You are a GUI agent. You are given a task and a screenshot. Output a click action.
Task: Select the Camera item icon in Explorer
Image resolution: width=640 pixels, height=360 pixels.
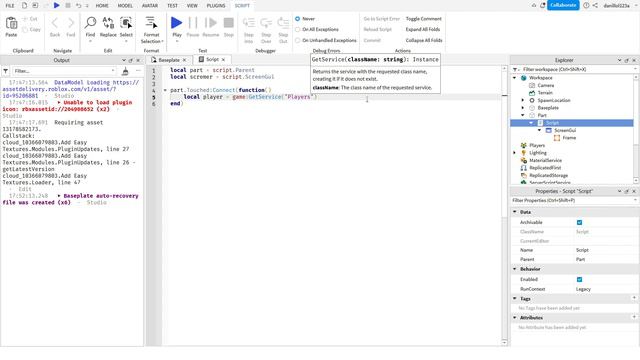[532, 85]
